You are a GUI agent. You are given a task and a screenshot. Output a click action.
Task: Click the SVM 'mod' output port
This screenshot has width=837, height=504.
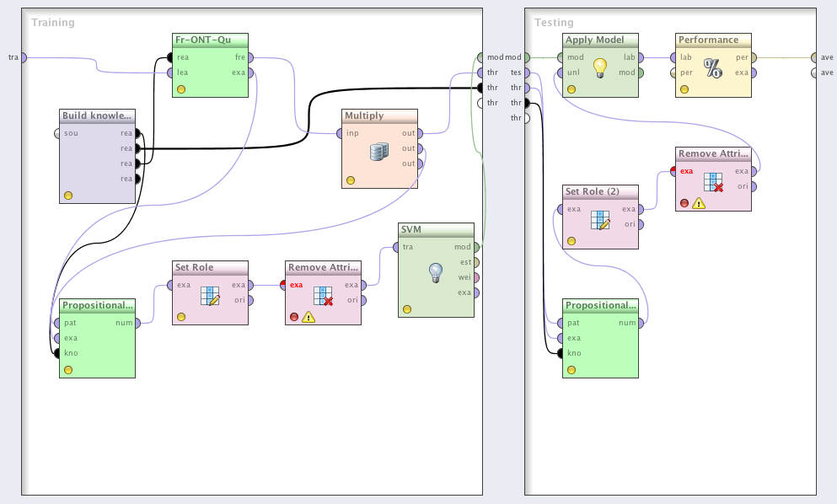tap(476, 247)
